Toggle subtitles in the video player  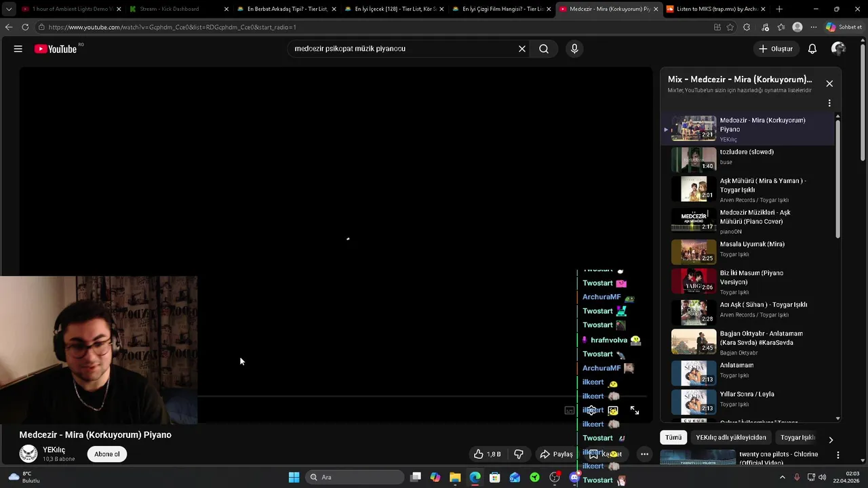tap(570, 410)
